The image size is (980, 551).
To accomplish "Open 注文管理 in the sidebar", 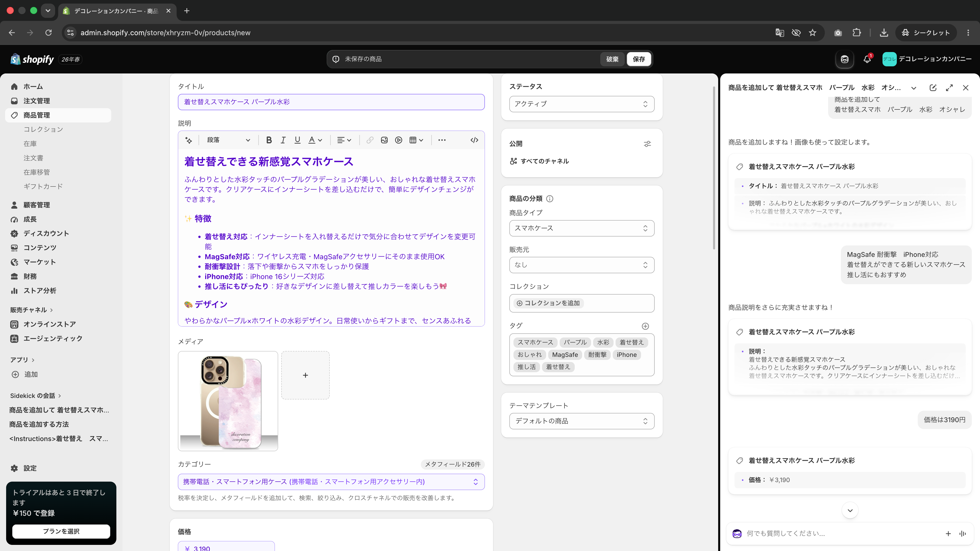I will click(58, 101).
